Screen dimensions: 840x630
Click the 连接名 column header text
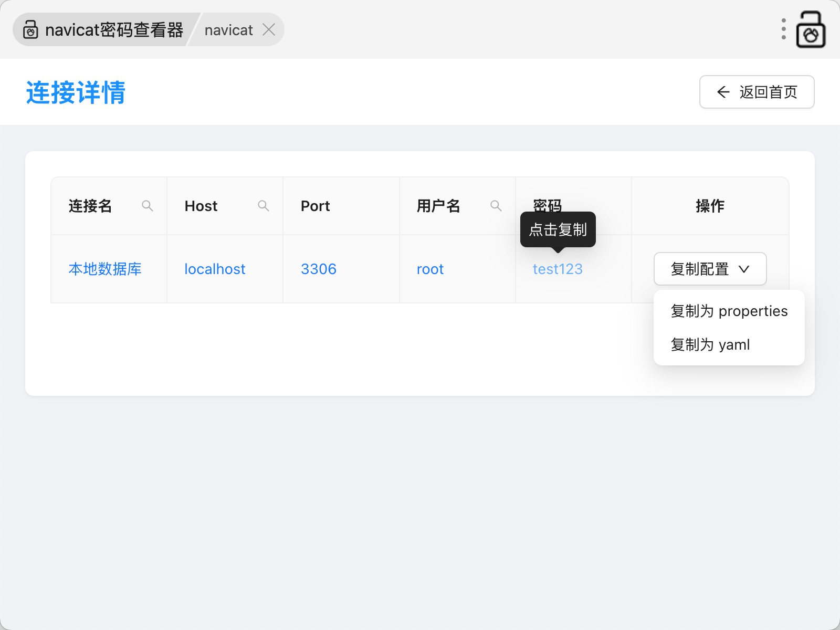(x=90, y=206)
